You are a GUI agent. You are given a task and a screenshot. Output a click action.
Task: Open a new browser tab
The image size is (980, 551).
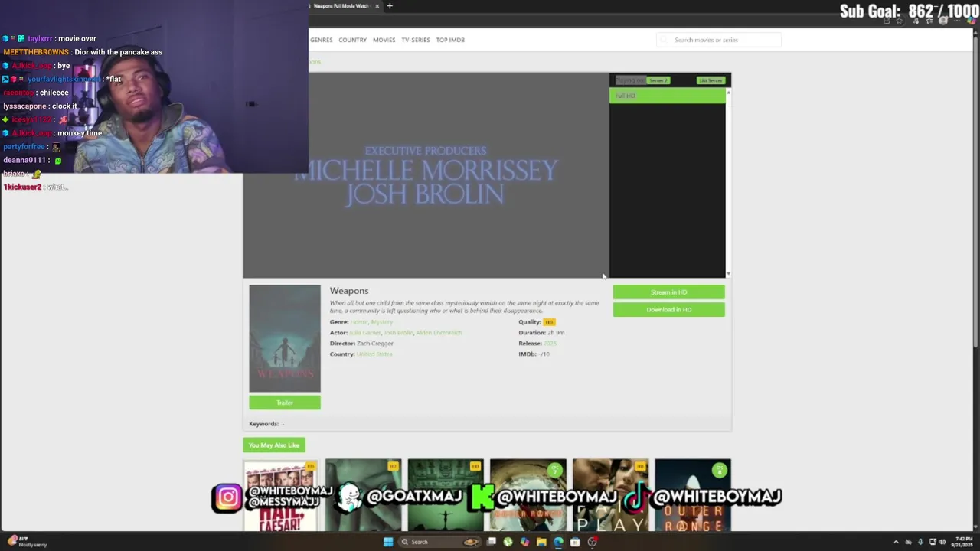(x=390, y=6)
